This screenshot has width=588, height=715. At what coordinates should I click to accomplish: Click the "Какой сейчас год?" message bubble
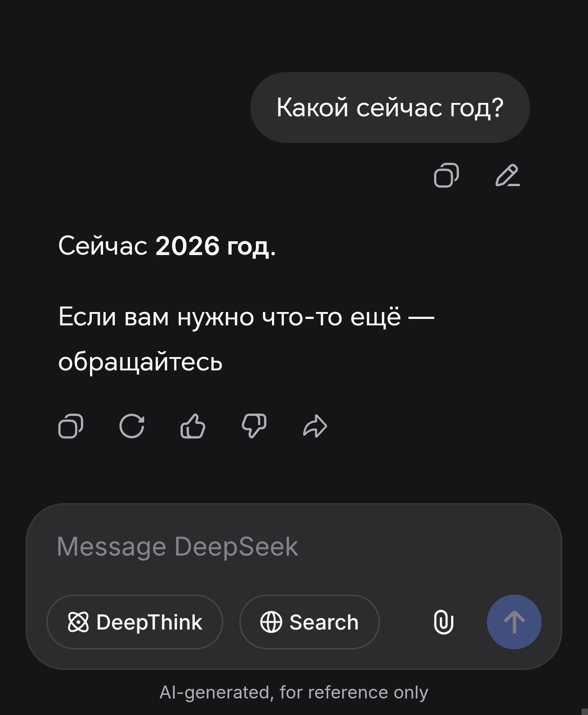pyautogui.click(x=390, y=108)
